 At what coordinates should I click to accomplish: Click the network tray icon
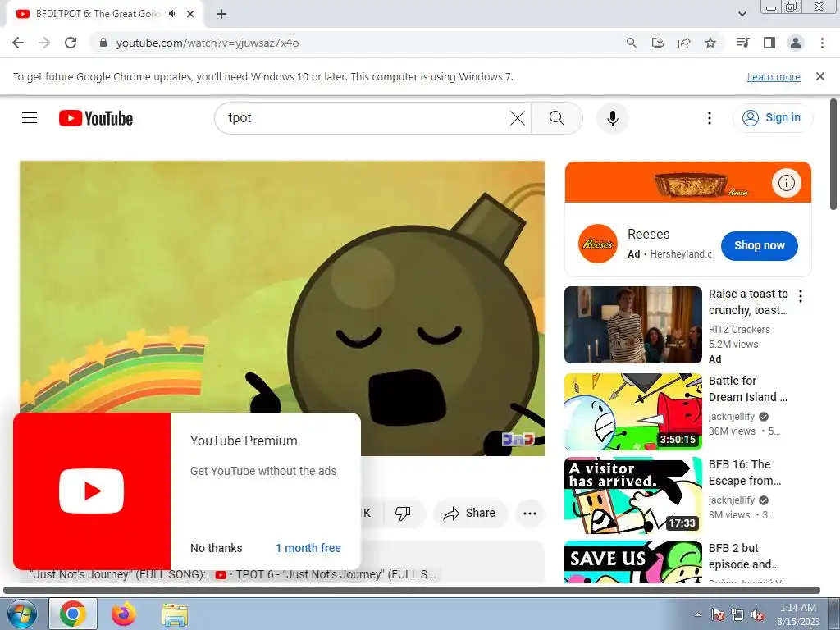point(737,614)
